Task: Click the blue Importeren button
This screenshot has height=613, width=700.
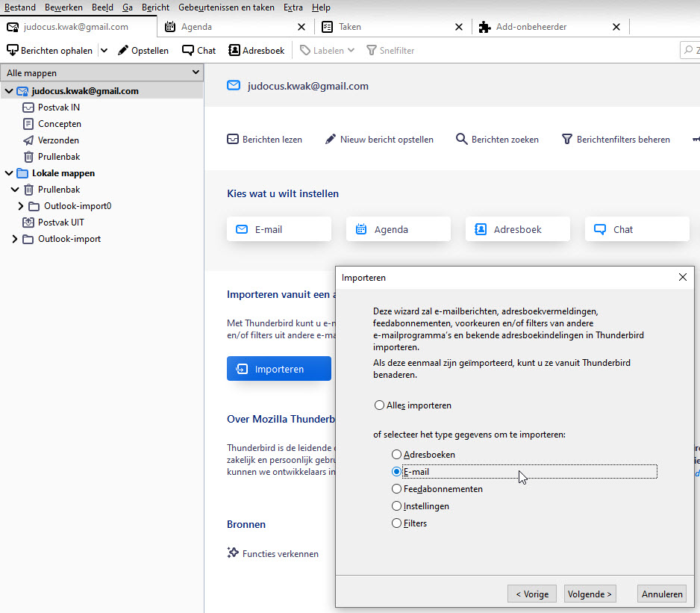Action: coord(279,369)
